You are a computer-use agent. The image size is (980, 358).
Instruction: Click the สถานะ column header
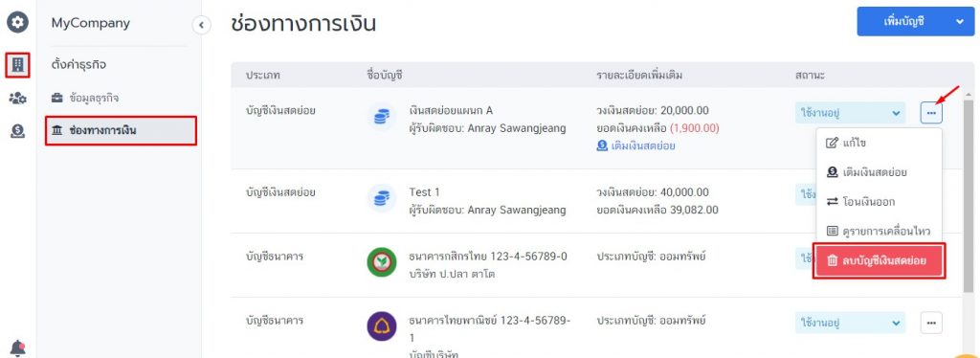(x=810, y=76)
